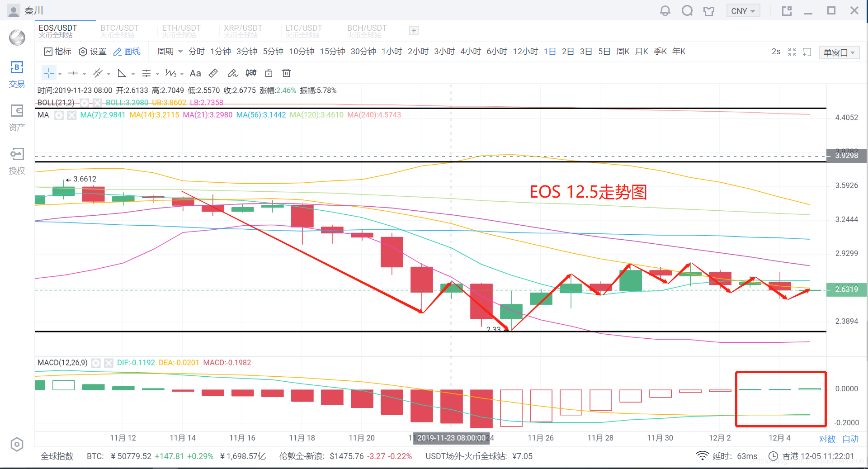The image size is (868, 469).
Task: Expand the 周期 period dropdown
Action: [x=170, y=52]
